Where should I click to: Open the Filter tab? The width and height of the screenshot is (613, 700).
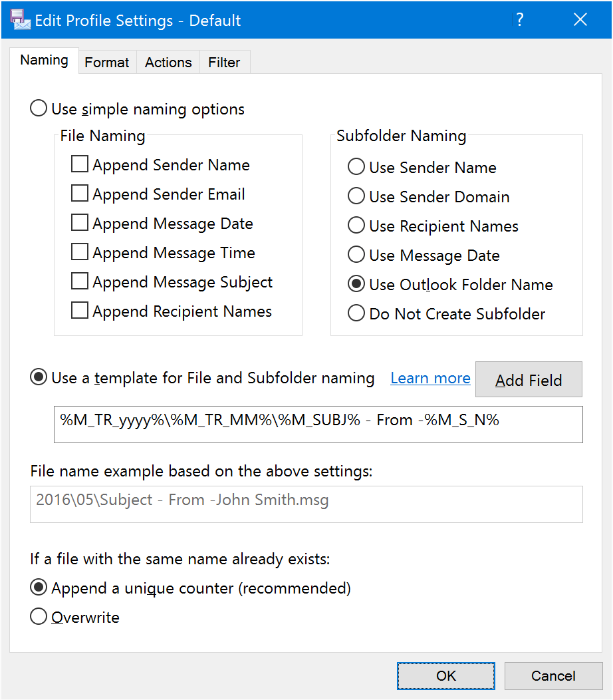(x=224, y=62)
